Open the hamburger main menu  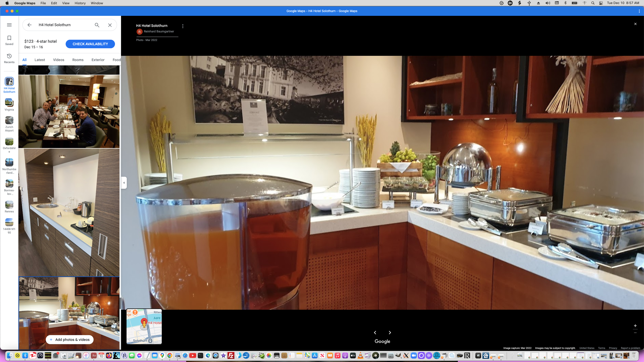9,25
